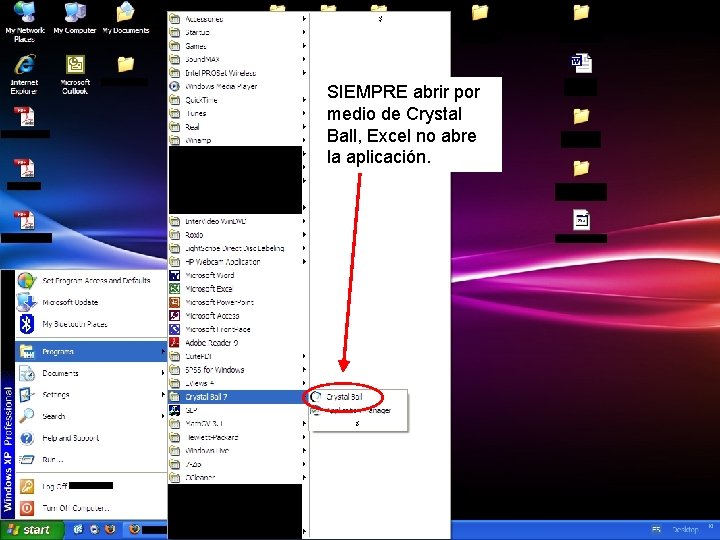Choose Turn Off Computer...

coord(92,508)
